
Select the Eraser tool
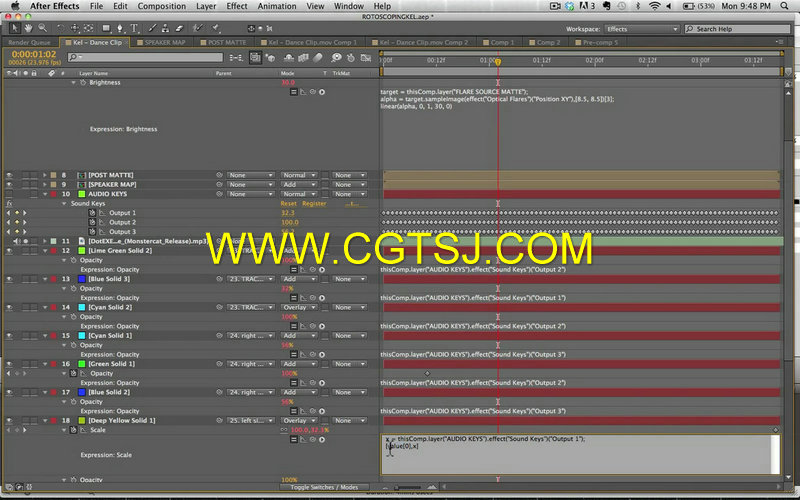[179, 29]
